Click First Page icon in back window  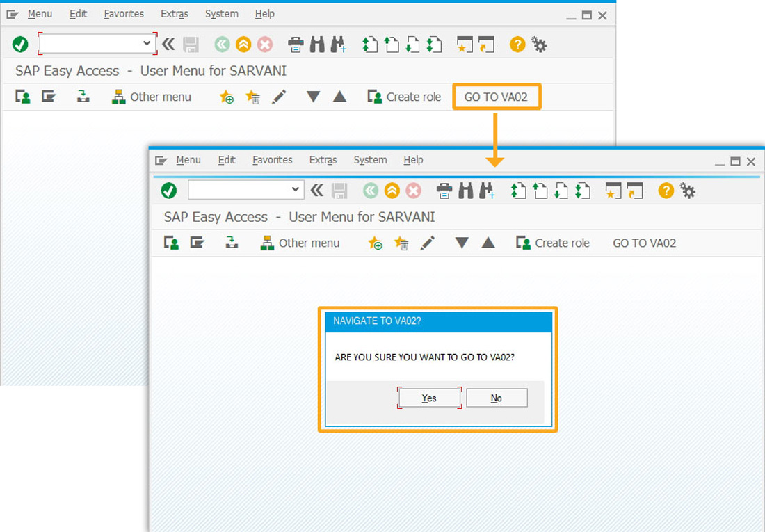tap(370, 45)
